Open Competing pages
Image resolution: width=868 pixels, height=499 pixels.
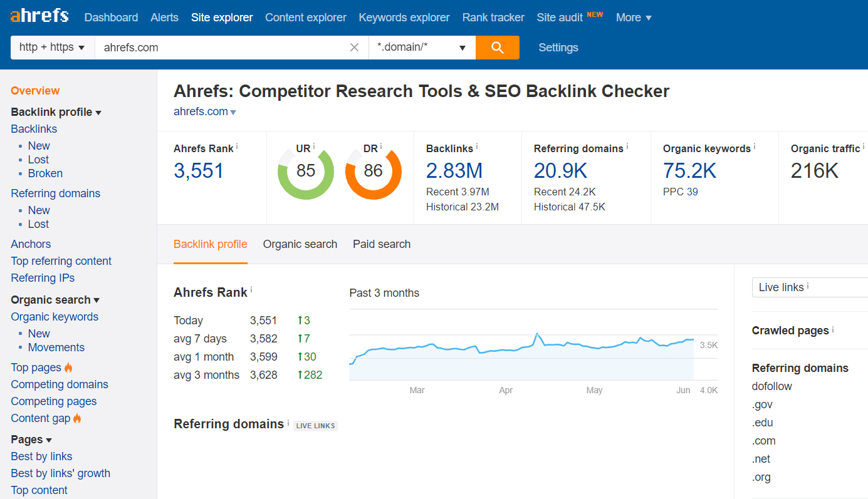point(54,401)
